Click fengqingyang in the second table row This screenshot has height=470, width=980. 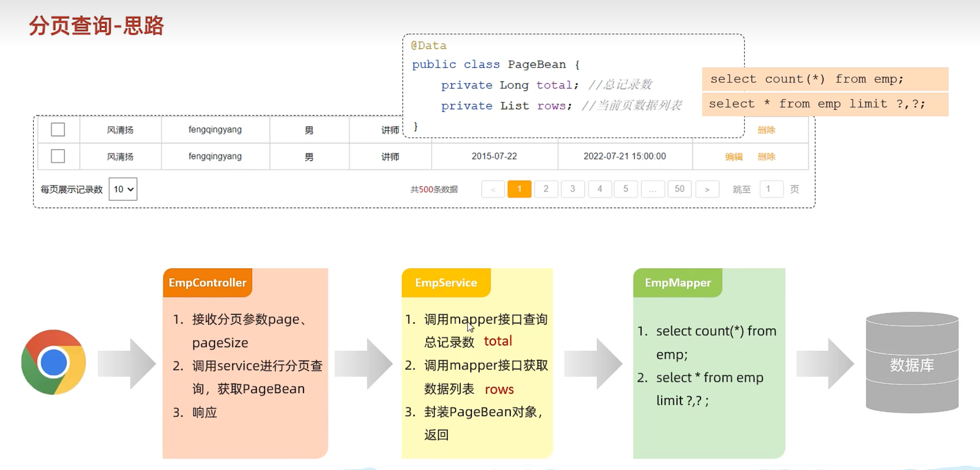(x=215, y=156)
